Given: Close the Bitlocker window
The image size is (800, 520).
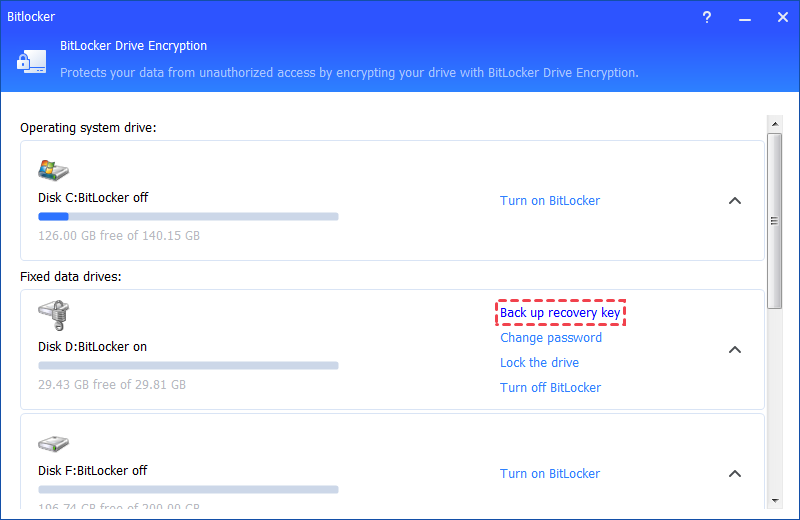Looking at the screenshot, I should [x=781, y=17].
